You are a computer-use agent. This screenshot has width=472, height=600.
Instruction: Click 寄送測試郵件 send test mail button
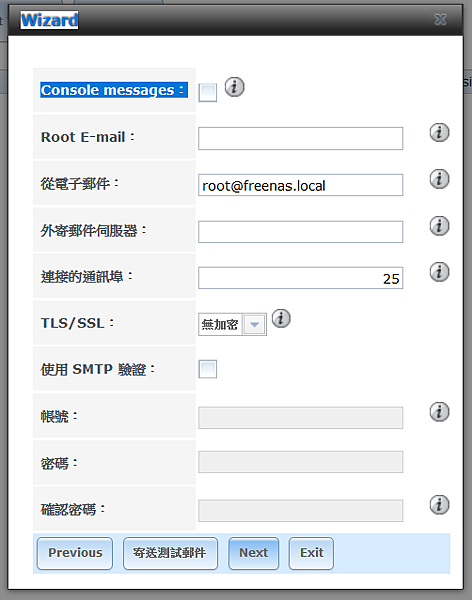pyautogui.click(x=170, y=553)
